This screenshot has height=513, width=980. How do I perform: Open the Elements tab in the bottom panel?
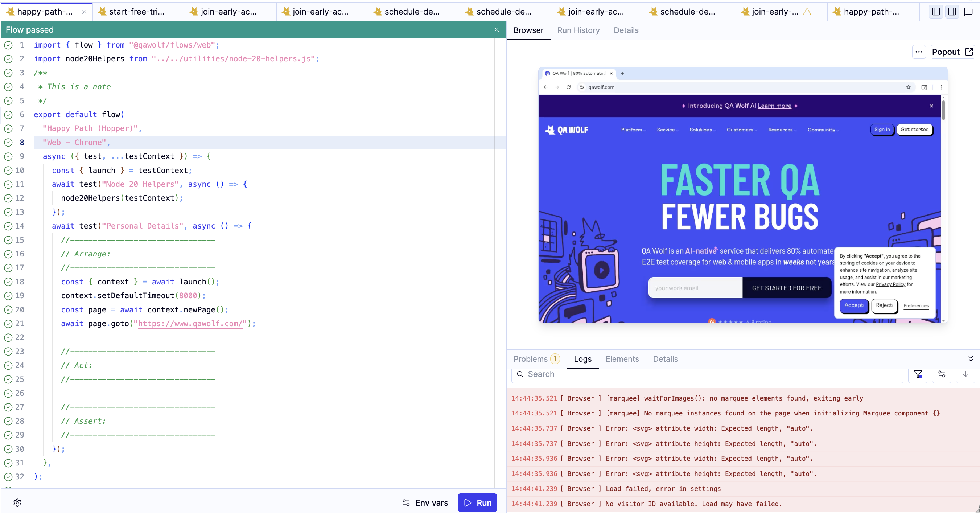click(622, 359)
